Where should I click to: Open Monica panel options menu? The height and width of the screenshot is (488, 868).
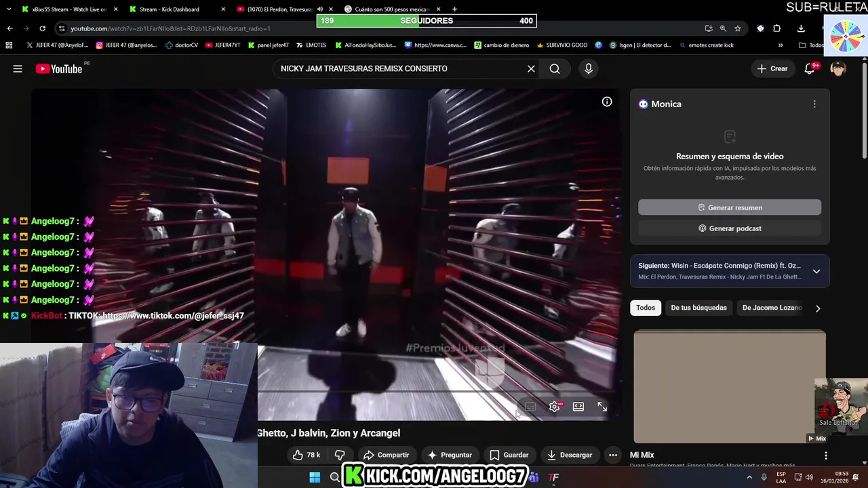[x=814, y=104]
